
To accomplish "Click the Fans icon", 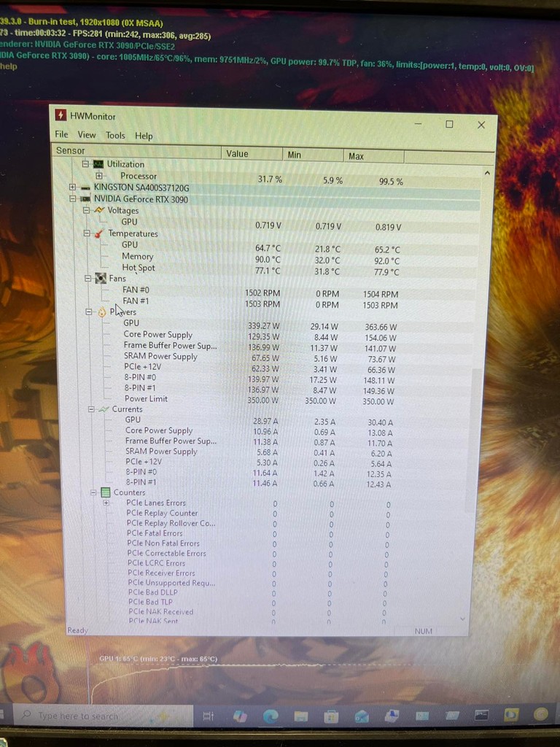I will click(x=101, y=278).
